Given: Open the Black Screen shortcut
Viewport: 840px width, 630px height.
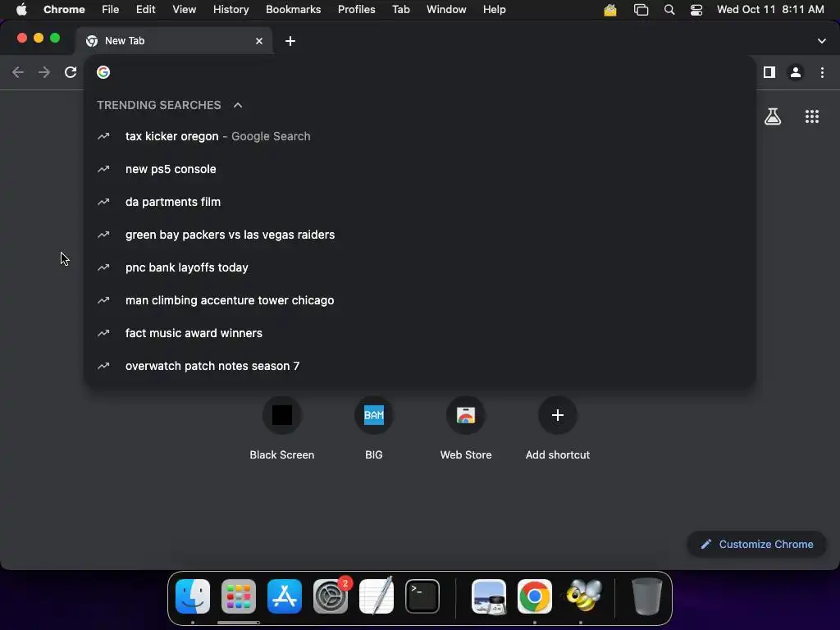Looking at the screenshot, I should pyautogui.click(x=282, y=428).
